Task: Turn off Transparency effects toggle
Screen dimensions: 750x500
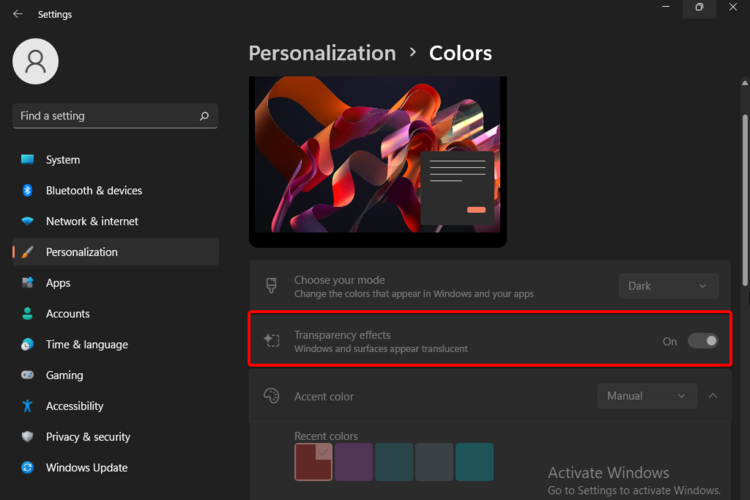Action: click(702, 341)
